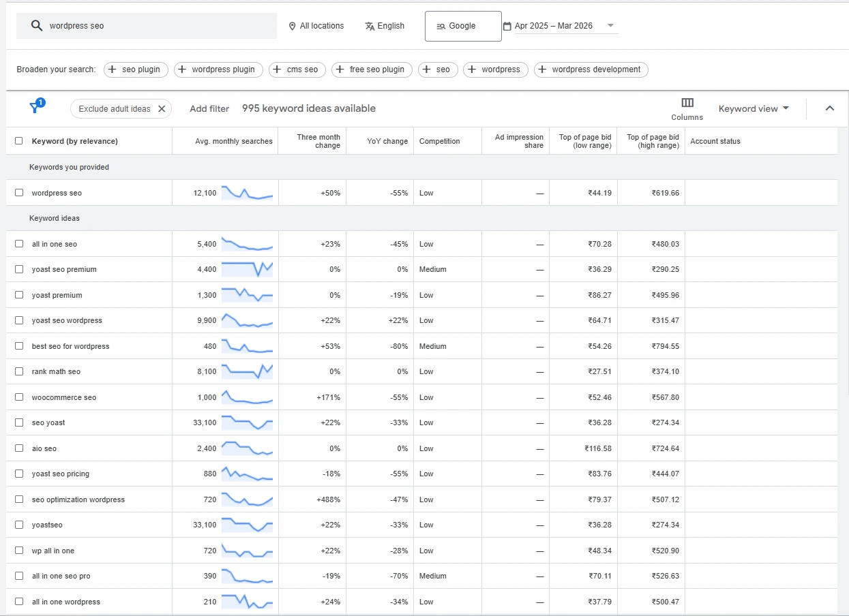Viewport: 849px width, 616px height.
Task: Select the 'yoast seo premium' checkbox
Action: 19,269
